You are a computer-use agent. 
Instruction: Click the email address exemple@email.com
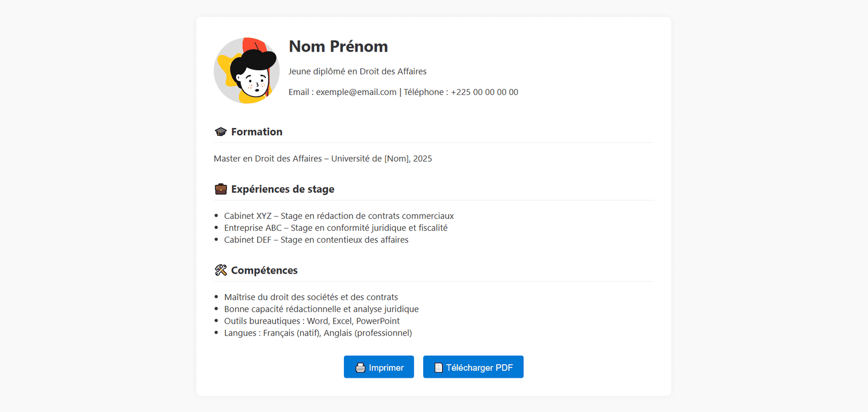[356, 92]
